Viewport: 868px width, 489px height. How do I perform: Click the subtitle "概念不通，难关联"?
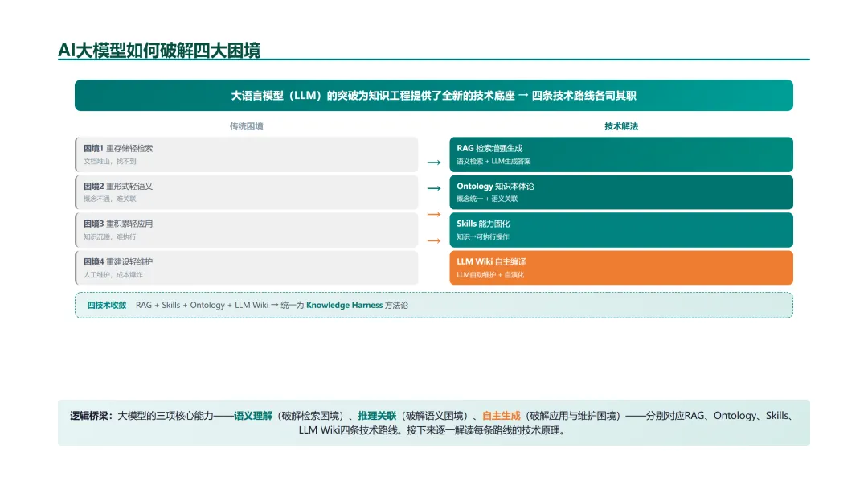110,199
